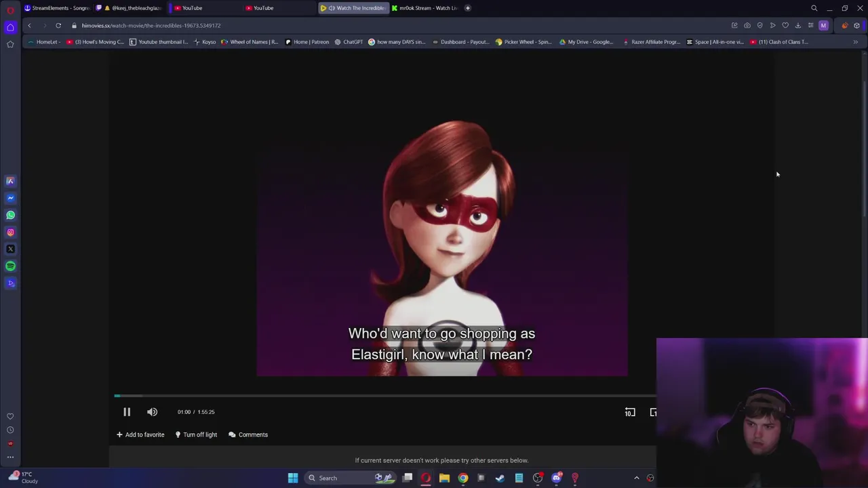Open the Picker Wheel bookmark

[524, 42]
